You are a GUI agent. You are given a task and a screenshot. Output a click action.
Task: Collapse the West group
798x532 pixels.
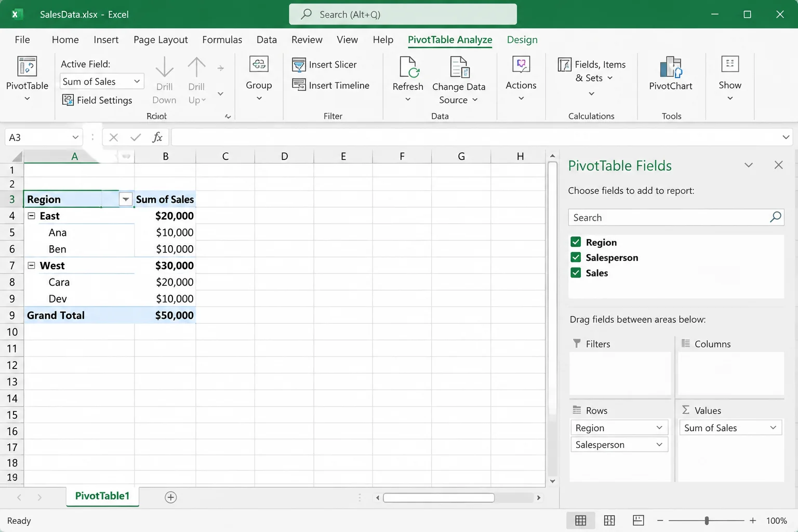point(31,265)
